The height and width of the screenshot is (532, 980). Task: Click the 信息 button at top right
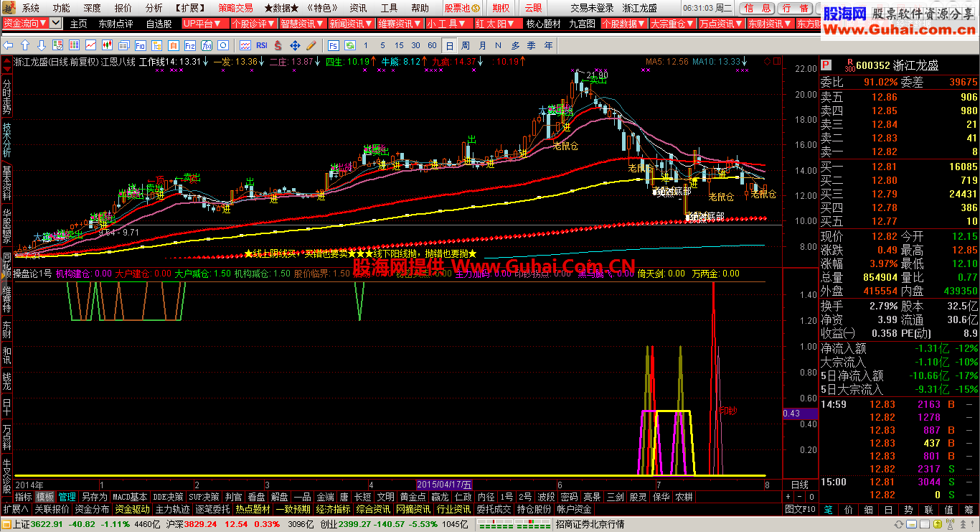[758, 8]
